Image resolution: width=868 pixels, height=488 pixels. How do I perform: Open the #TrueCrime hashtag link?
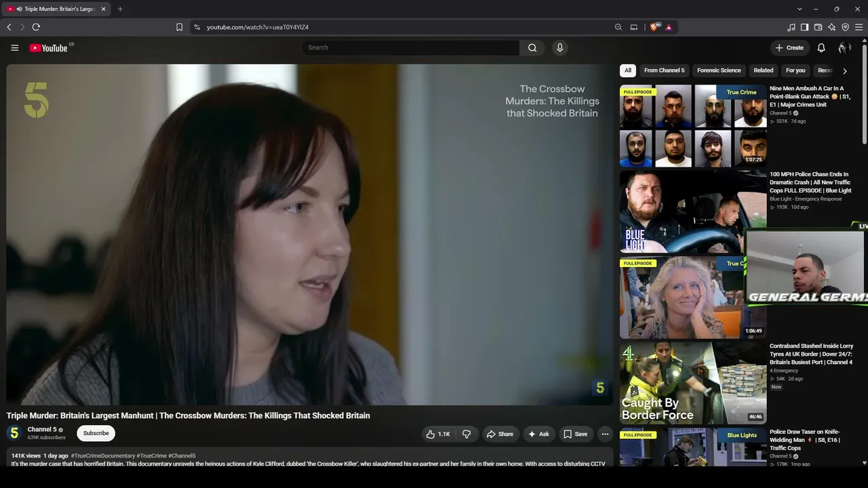click(152, 456)
